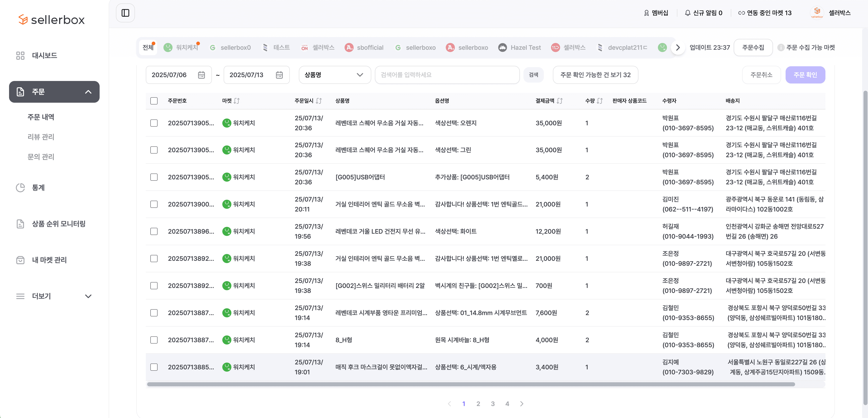Check the 오렌지 option order row
Screen dimensions: 868x418
[154, 123]
